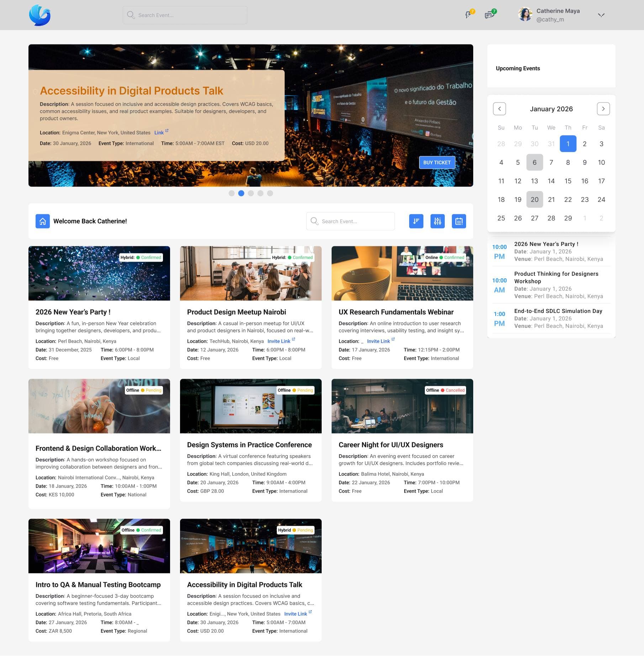Open the Invite Link on the Accessibility card
Screen dimensions: 644x656
(298, 614)
